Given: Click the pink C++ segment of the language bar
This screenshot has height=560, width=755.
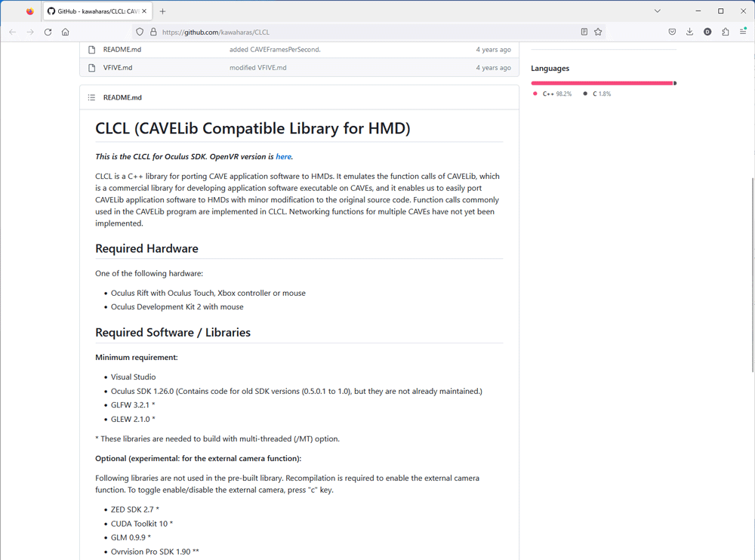Looking at the screenshot, I should (x=602, y=83).
